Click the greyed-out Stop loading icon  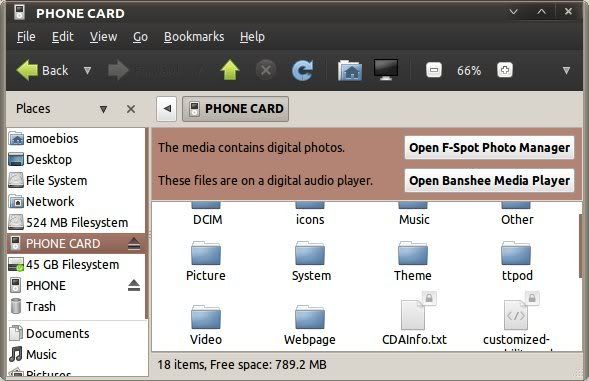click(266, 70)
